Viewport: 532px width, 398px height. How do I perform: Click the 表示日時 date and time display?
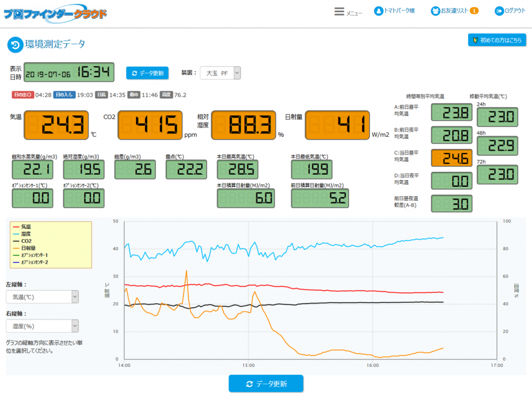click(x=69, y=73)
